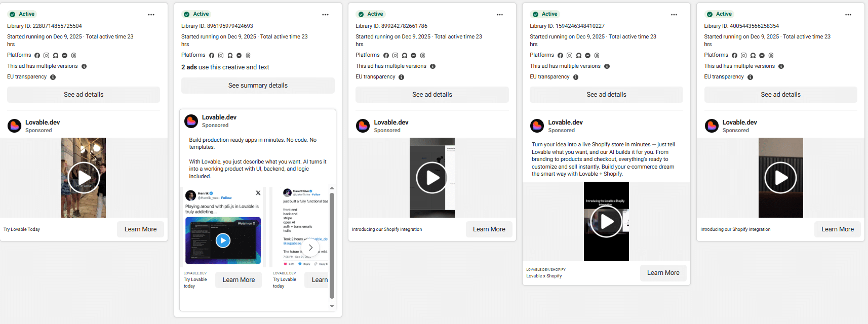
Task: Click the carousel card's scroll-down arrow
Action: [332, 306]
